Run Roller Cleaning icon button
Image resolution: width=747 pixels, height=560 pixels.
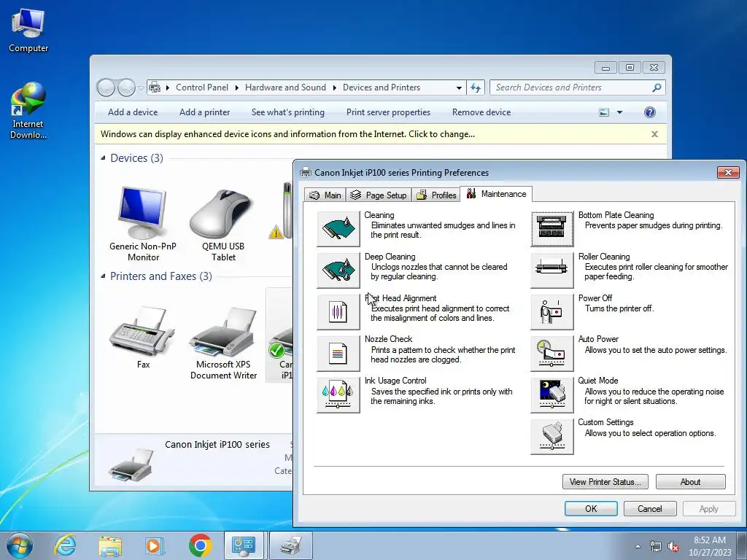(x=552, y=271)
